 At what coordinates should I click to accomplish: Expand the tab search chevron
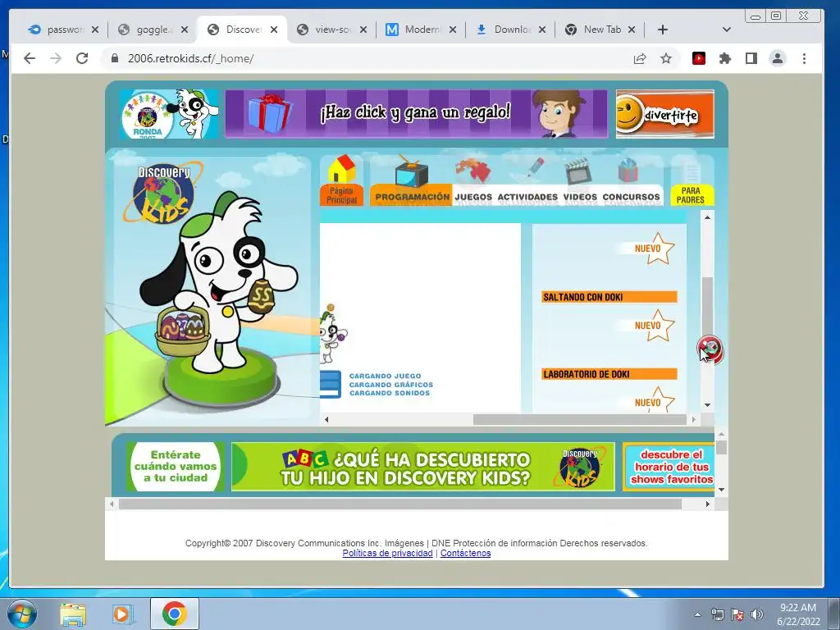[x=727, y=30]
